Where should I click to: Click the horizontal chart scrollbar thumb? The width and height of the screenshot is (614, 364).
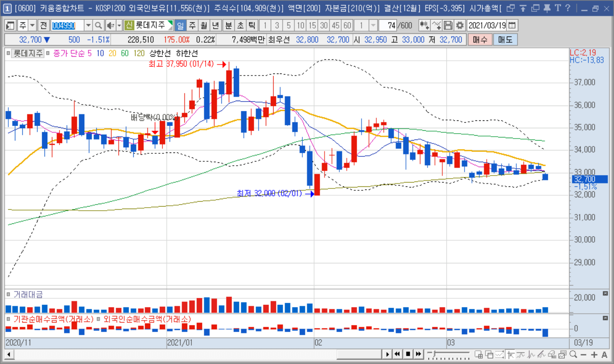click(x=360, y=354)
